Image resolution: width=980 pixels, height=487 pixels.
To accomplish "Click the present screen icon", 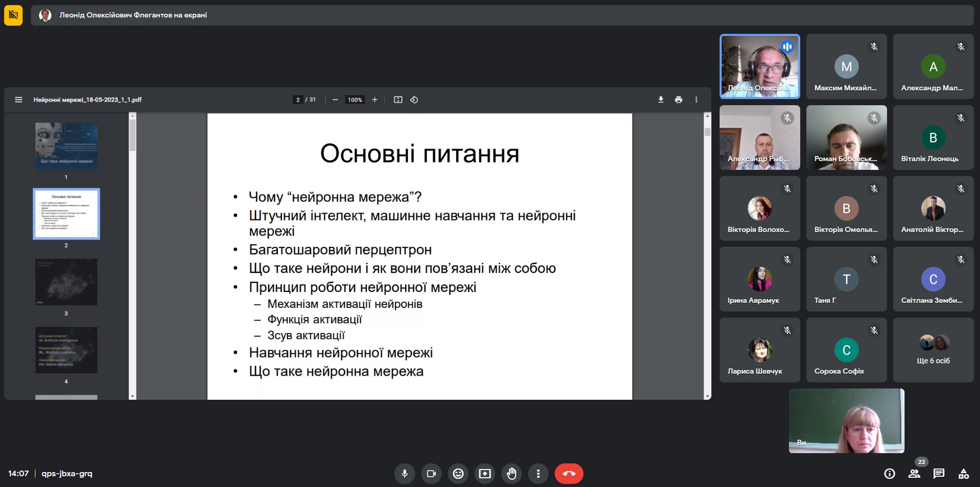I will (485, 474).
